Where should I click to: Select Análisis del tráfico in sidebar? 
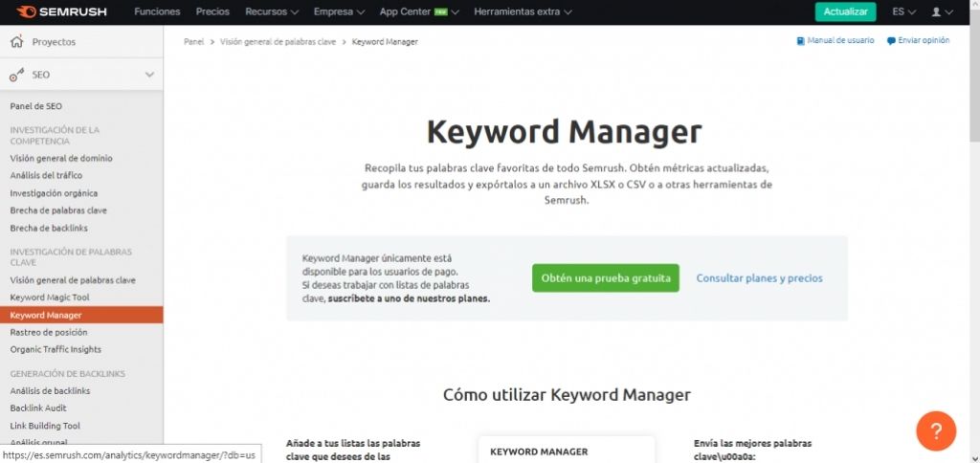point(46,176)
